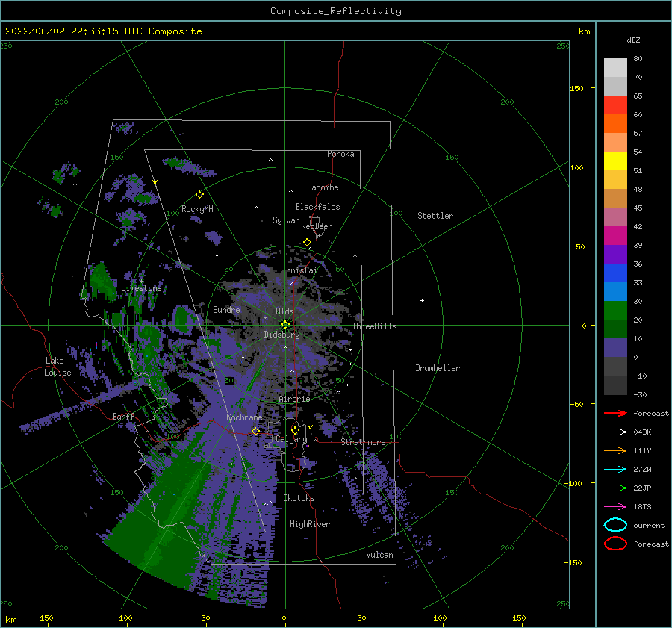672x628 pixels.
Task: Click the Okotoks label
Action: coord(299,498)
